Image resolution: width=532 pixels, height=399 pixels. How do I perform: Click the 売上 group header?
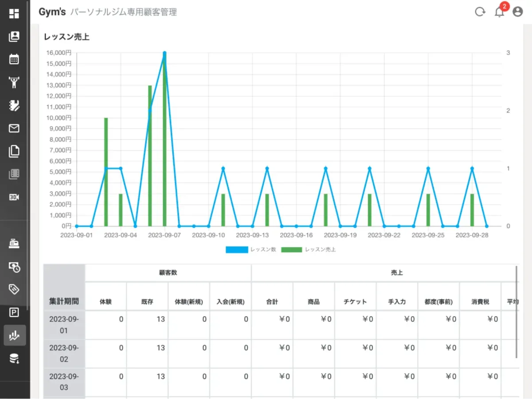397,273
